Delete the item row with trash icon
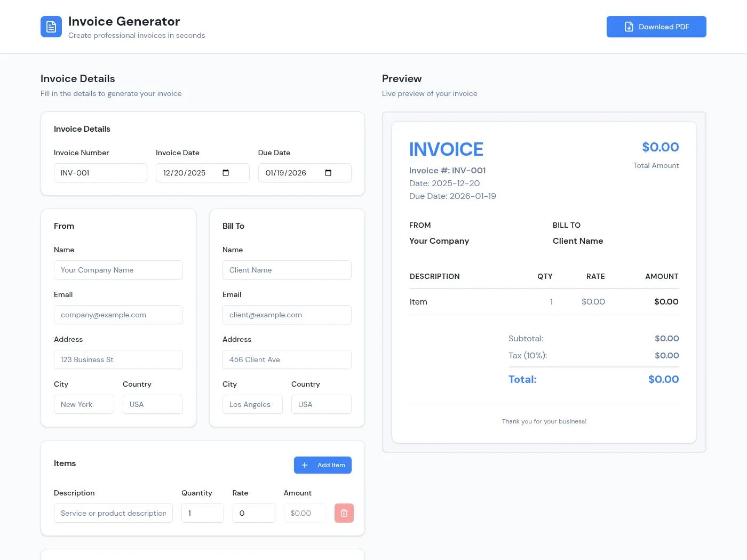Viewport: 747px width, 560px height. [344, 513]
